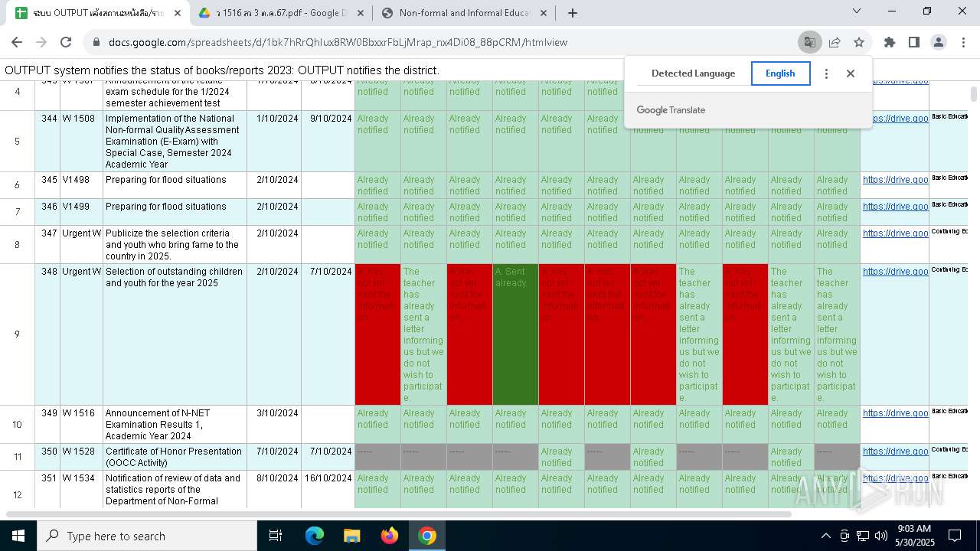Toggle the browser side panel icon
The width and height of the screenshot is (980, 551).
point(914,43)
